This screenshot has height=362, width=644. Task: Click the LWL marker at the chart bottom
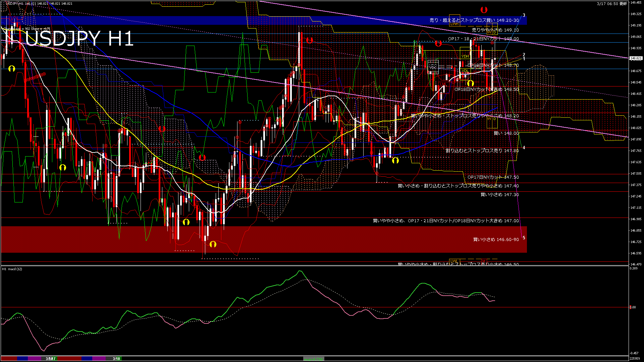coord(454,261)
